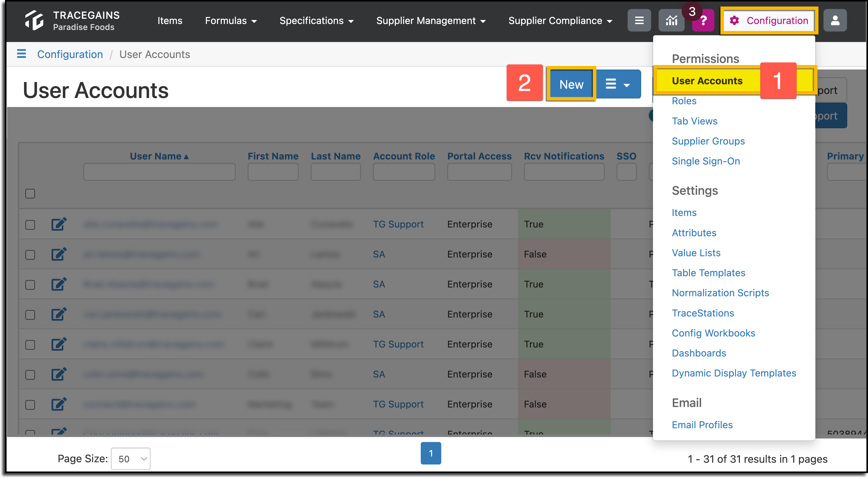The height and width of the screenshot is (478, 868).
Task: Check the second user row checkbox
Action: coord(30,255)
